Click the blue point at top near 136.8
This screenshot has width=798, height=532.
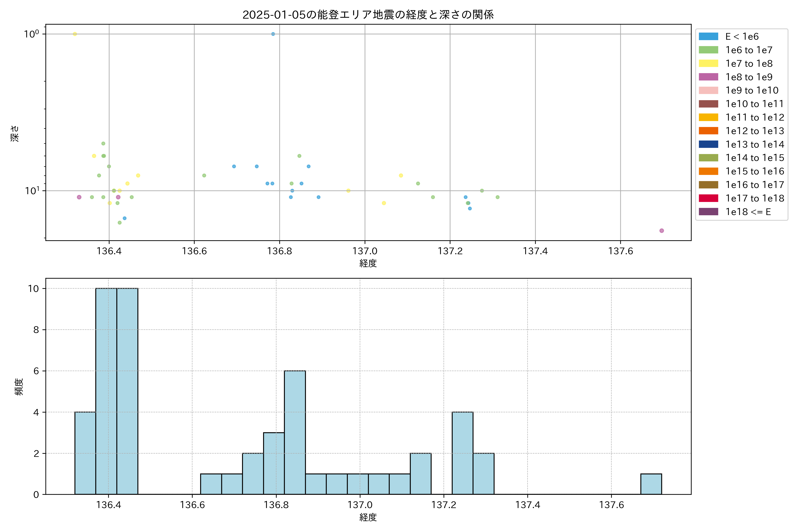tap(273, 34)
